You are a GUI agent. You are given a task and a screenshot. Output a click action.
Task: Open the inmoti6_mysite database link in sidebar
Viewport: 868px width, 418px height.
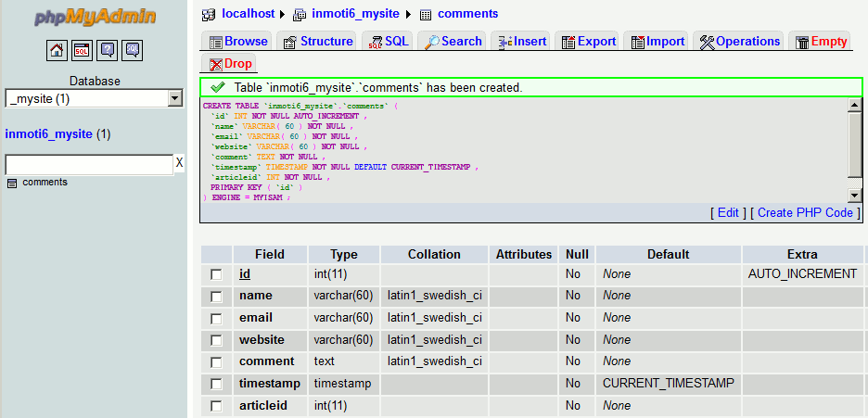(49, 133)
